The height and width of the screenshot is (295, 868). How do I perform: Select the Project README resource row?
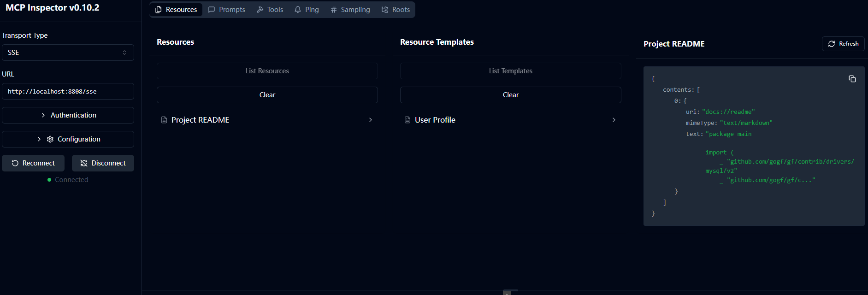267,120
